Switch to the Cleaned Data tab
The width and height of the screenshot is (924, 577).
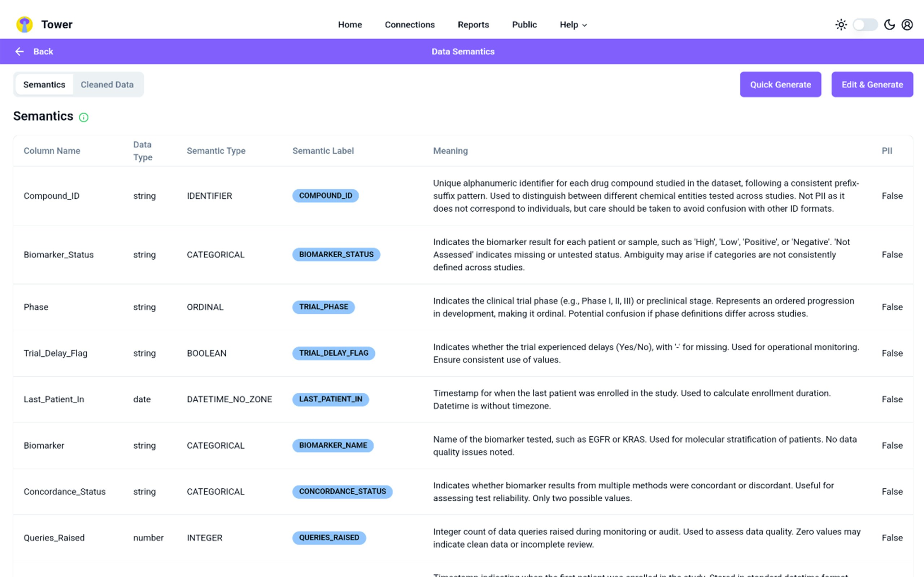(107, 84)
